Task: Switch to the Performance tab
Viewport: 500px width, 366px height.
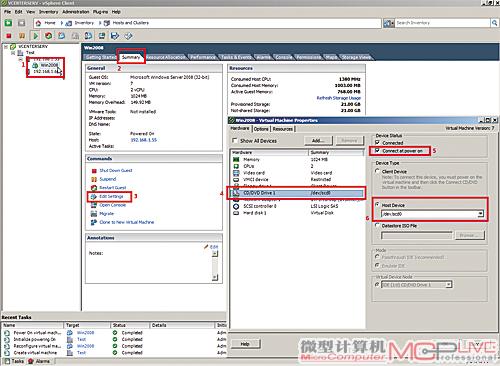Action: coord(203,57)
